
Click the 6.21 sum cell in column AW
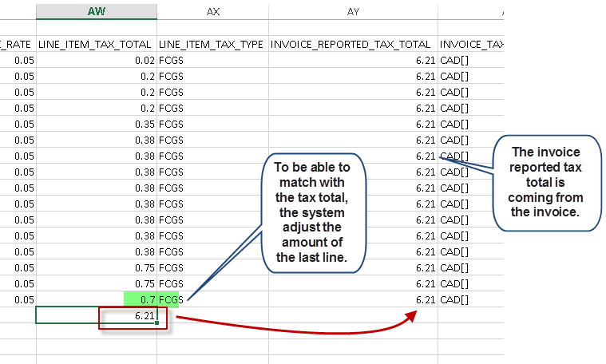tap(97, 315)
